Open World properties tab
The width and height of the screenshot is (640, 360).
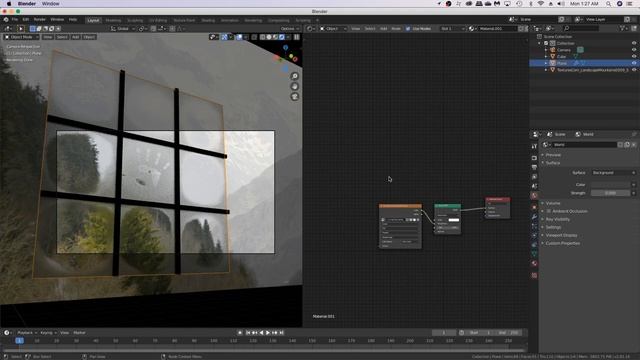pos(534,196)
